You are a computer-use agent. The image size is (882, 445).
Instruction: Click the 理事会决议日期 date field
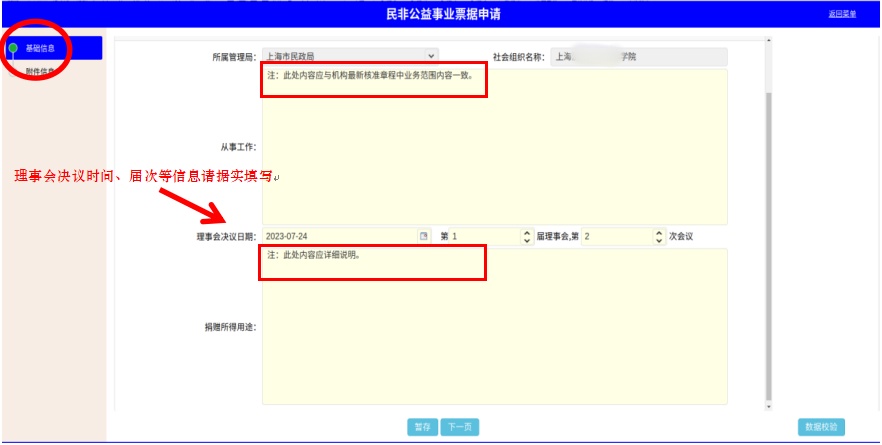pyautogui.click(x=346, y=236)
